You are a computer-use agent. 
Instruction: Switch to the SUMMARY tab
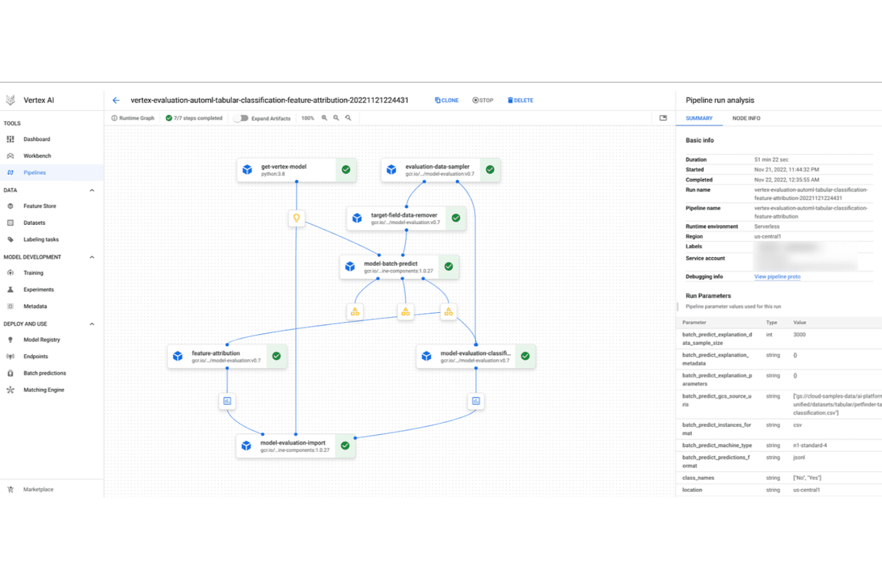[x=699, y=118]
